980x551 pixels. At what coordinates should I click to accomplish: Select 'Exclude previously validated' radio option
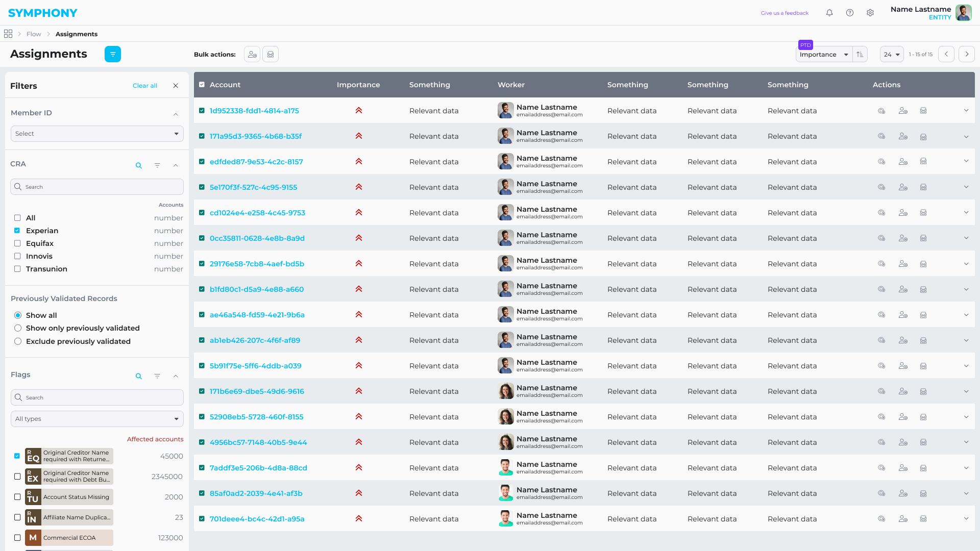coord(18,341)
